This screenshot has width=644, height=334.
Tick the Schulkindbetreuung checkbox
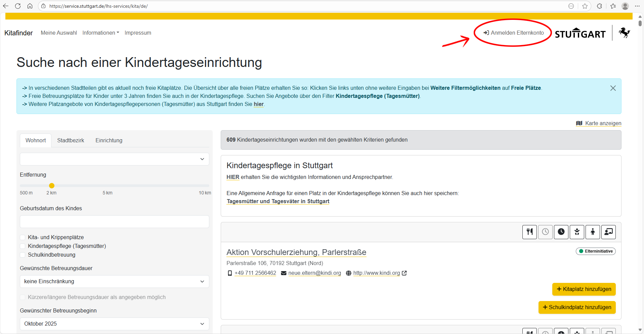click(23, 255)
